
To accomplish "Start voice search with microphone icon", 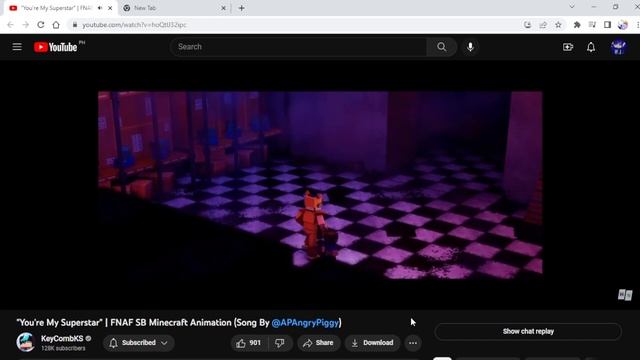I will coord(470,47).
